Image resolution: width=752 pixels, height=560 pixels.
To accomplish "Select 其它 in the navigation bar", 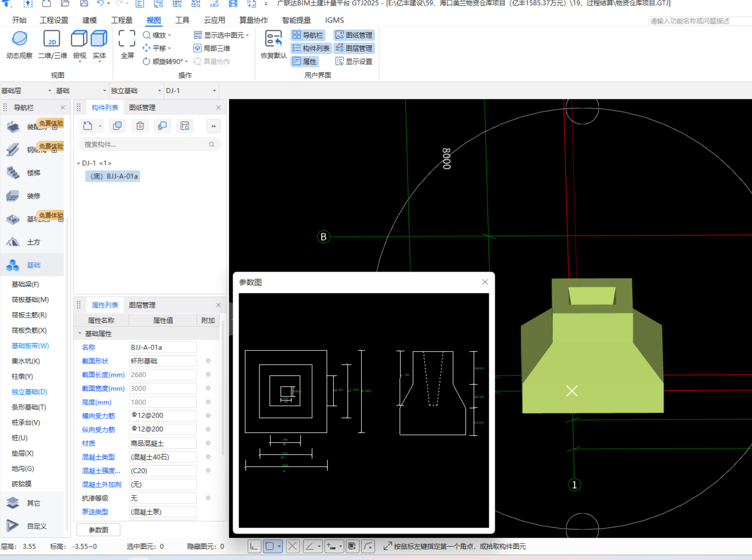I will point(32,503).
